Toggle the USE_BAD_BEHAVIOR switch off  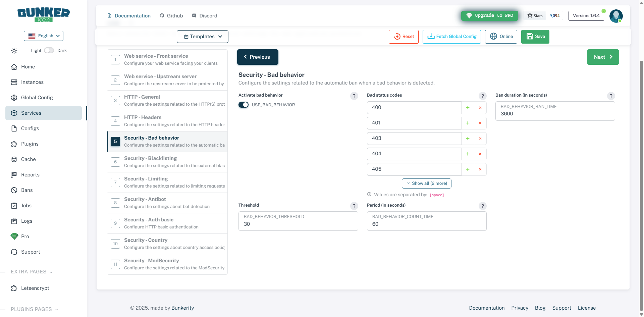pos(244,105)
